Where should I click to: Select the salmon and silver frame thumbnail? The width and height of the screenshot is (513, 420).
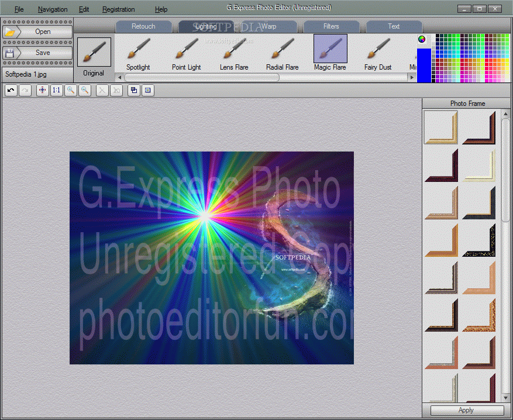[x=441, y=352]
